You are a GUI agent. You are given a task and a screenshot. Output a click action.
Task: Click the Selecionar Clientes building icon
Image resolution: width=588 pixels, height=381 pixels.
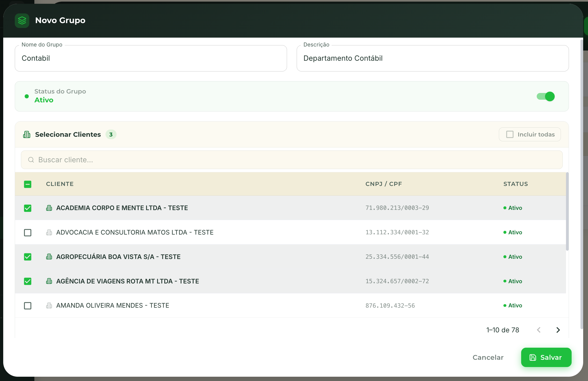pos(27,134)
